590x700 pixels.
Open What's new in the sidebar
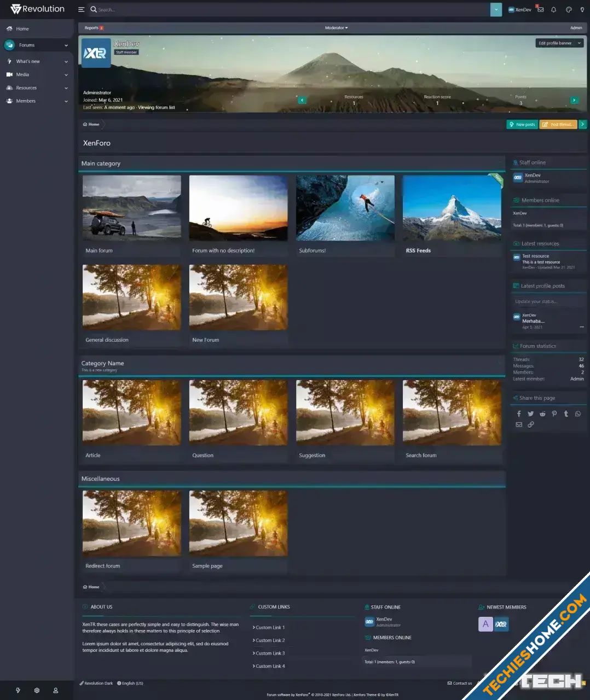28,61
